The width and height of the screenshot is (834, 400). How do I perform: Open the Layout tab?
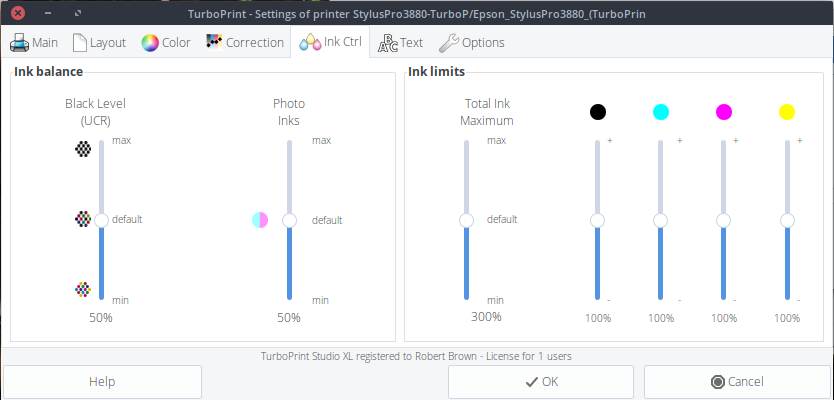click(x=100, y=43)
